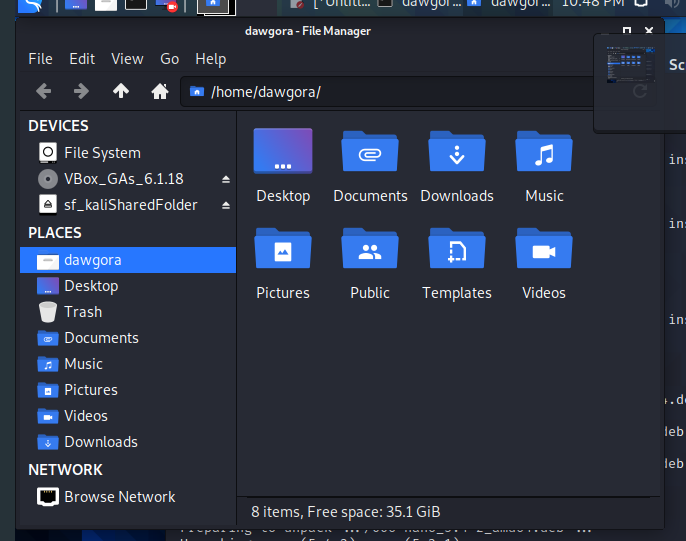Open the Go menu
Image resolution: width=686 pixels, height=541 pixels.
coord(170,59)
